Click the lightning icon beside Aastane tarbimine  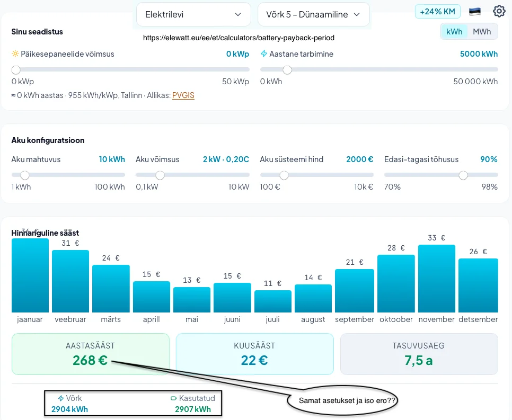point(264,53)
